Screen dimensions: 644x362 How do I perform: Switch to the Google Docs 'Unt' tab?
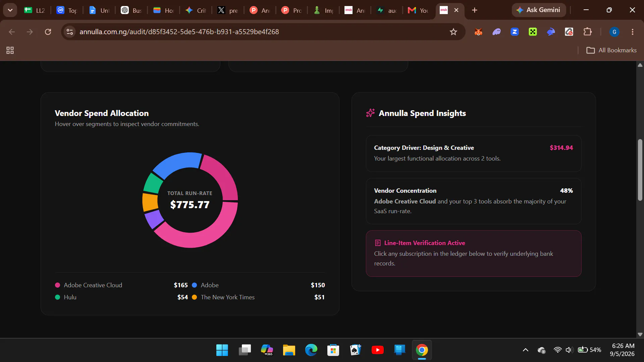pos(99,10)
